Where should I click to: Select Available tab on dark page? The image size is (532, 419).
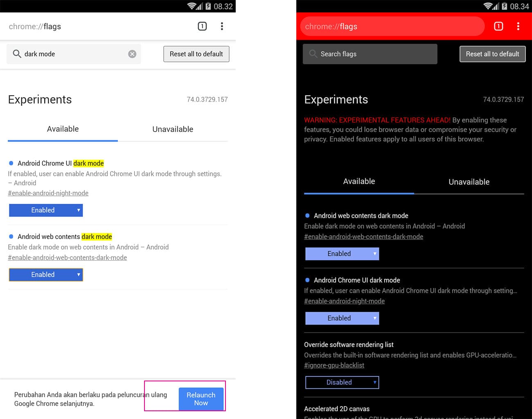pyautogui.click(x=359, y=182)
